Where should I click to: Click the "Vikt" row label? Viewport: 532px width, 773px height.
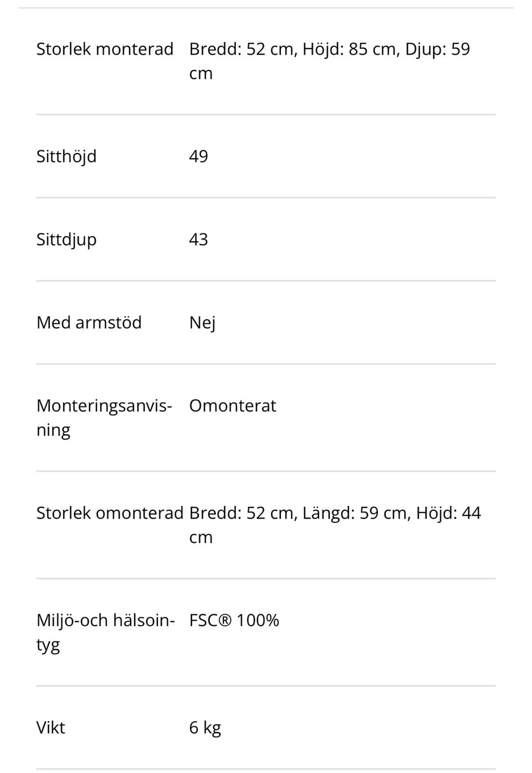click(50, 727)
